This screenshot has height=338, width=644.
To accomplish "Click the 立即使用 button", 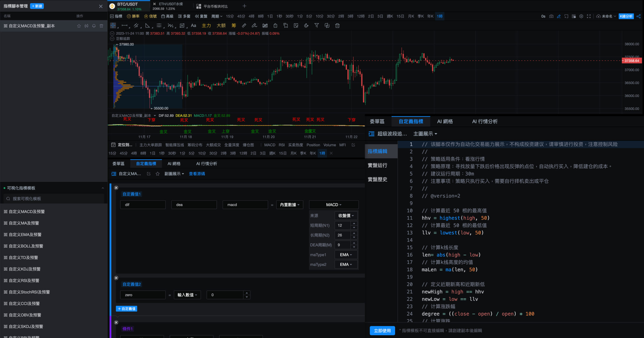I will 382,331.
